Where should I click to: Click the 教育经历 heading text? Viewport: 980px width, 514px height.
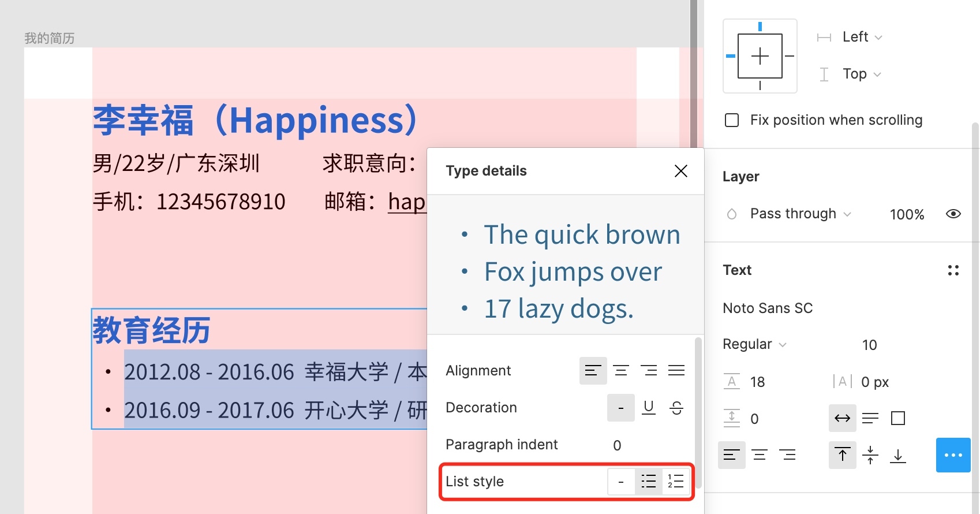[x=152, y=330]
